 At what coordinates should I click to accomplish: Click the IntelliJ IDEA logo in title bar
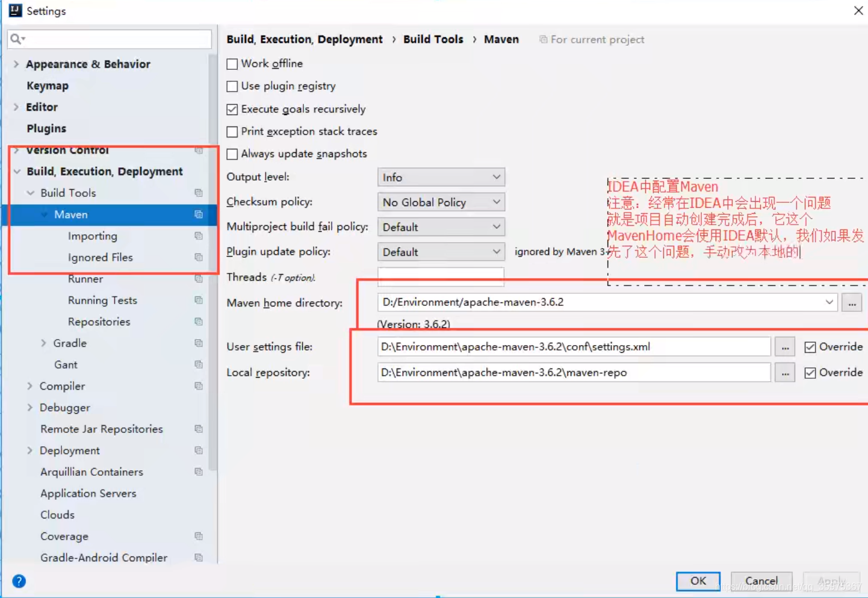[x=15, y=11]
